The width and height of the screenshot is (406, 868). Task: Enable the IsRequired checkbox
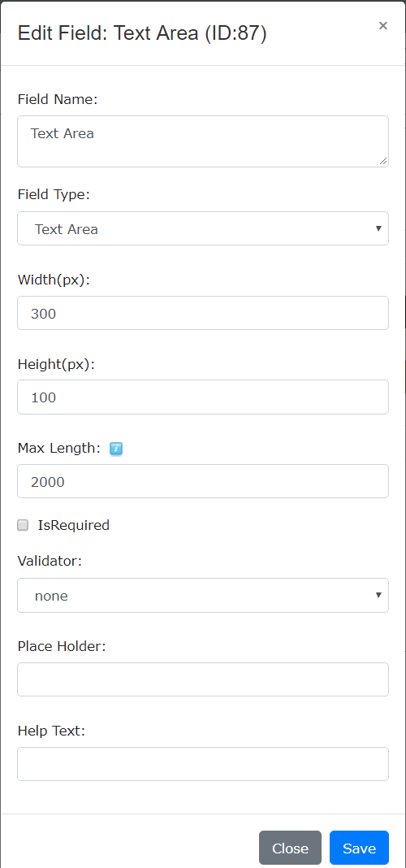(23, 525)
